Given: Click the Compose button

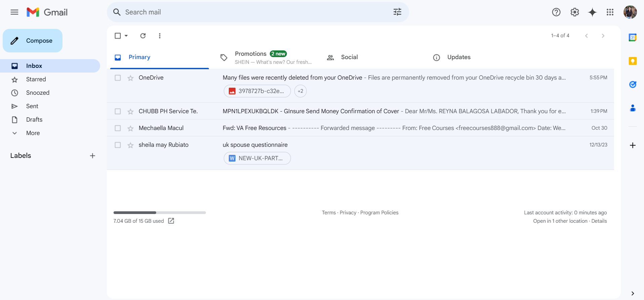Looking at the screenshot, I should point(33,41).
